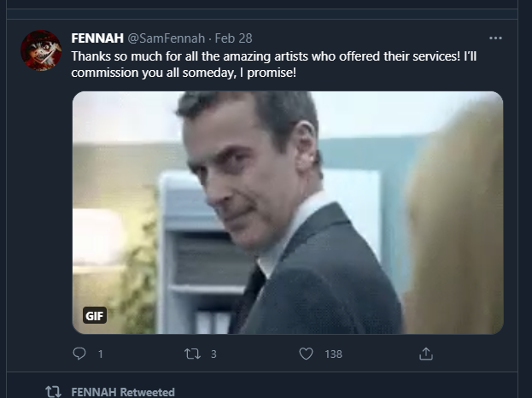Click the small retweet icon beside 'FENNAH Retweeted'
Screen dimensions: 532x398
pyautogui.click(x=53, y=392)
